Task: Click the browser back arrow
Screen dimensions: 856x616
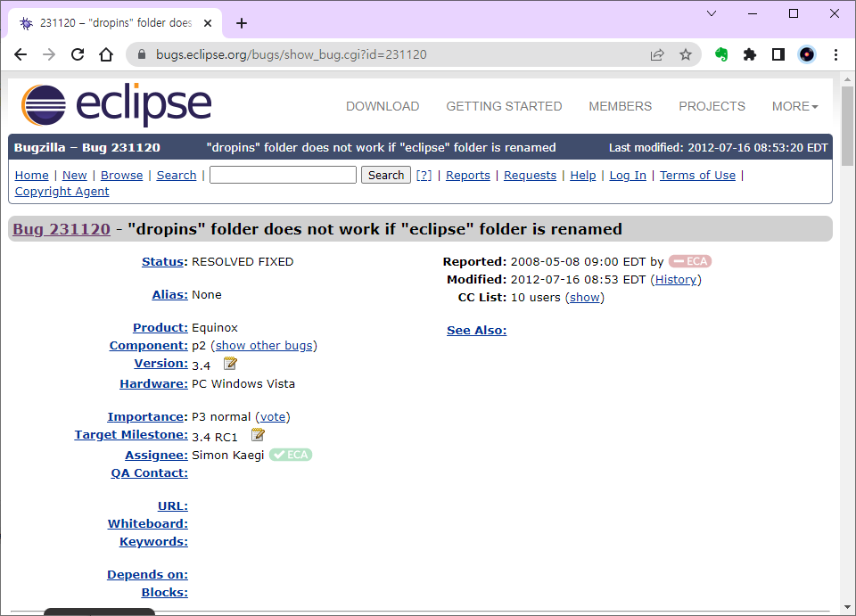Action: [x=21, y=54]
